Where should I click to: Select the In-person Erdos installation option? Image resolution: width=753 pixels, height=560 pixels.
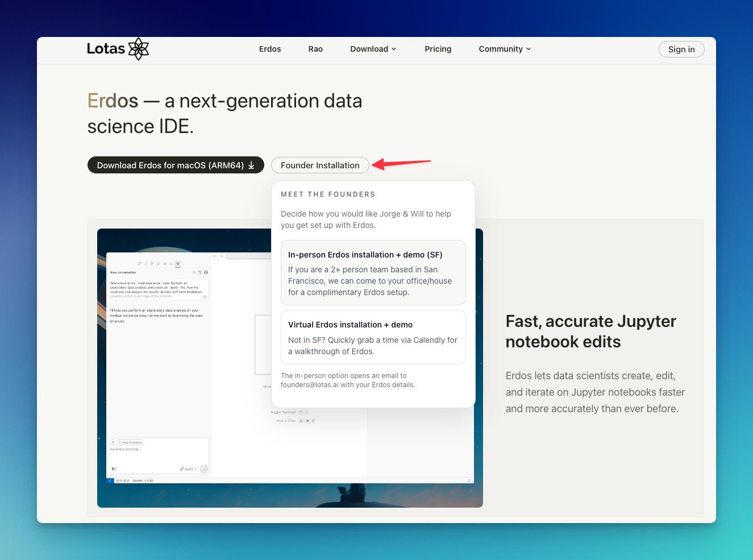[x=373, y=273]
